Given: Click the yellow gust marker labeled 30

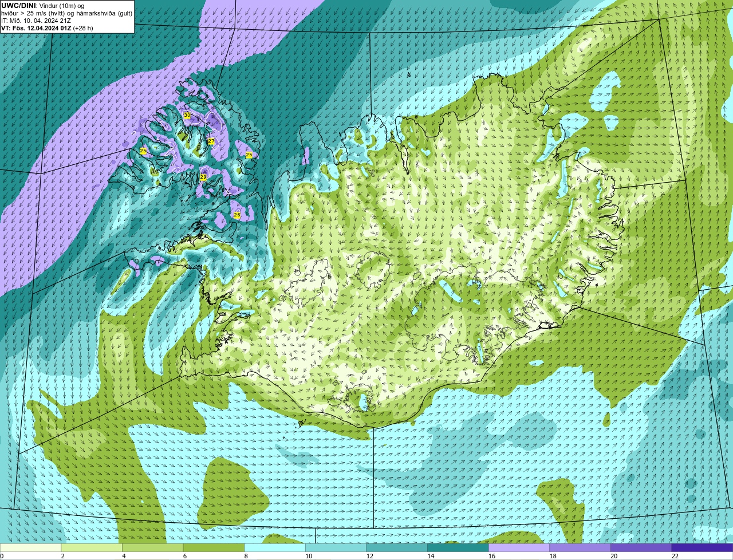Looking at the screenshot, I should coord(187,116).
